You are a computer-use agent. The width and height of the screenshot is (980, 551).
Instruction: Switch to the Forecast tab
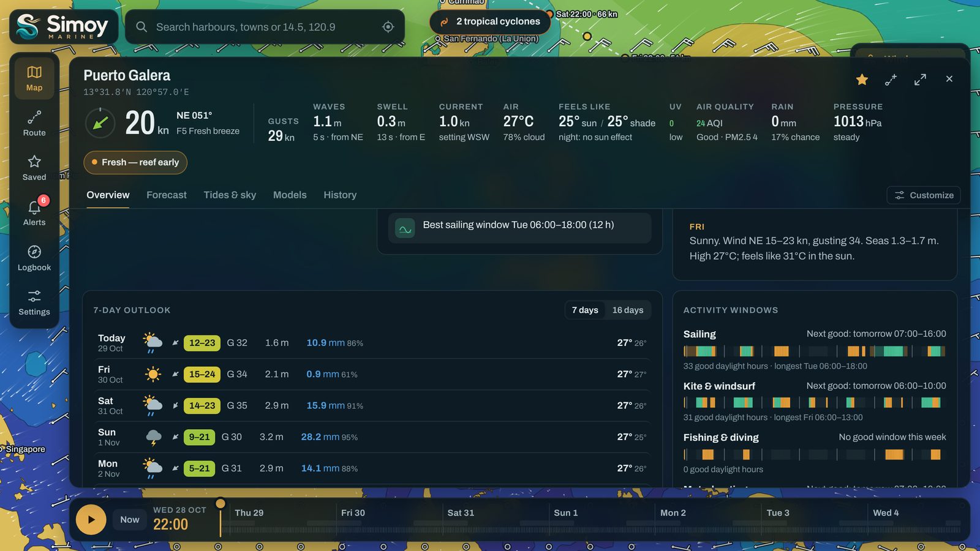coord(167,195)
